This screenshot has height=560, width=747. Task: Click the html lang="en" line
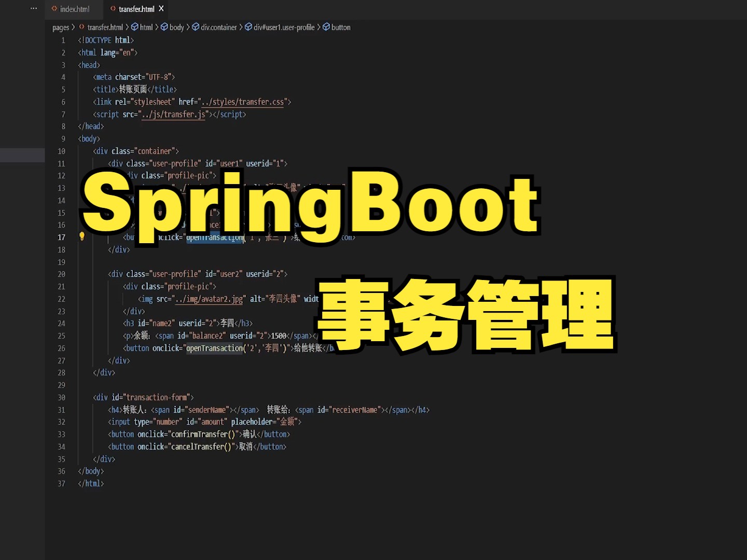coord(108,53)
